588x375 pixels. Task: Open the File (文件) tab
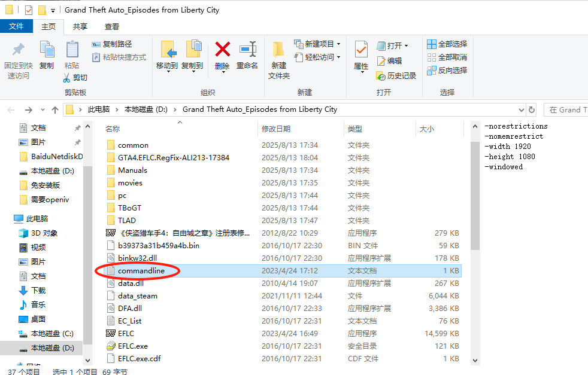click(16, 26)
